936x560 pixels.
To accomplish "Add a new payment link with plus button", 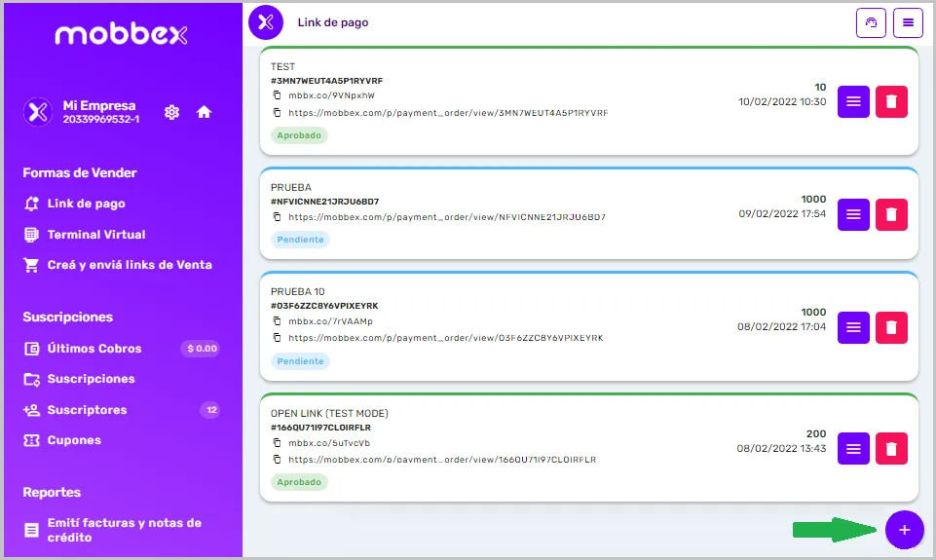I will (905, 530).
